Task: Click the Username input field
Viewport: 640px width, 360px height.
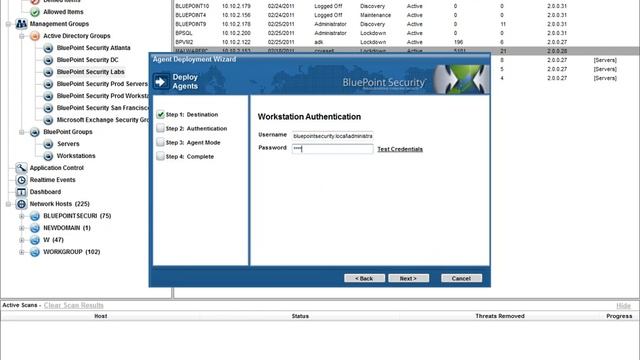Action: coord(332,136)
